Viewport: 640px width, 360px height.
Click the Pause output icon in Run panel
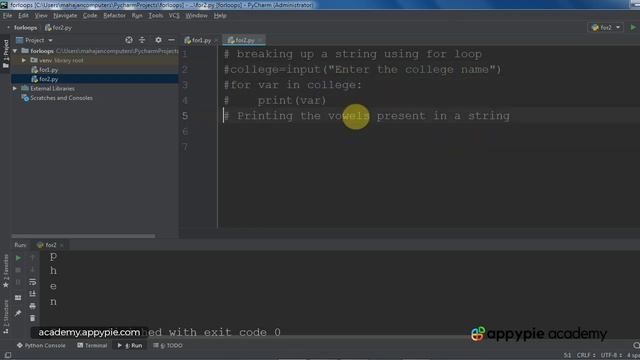(18, 282)
